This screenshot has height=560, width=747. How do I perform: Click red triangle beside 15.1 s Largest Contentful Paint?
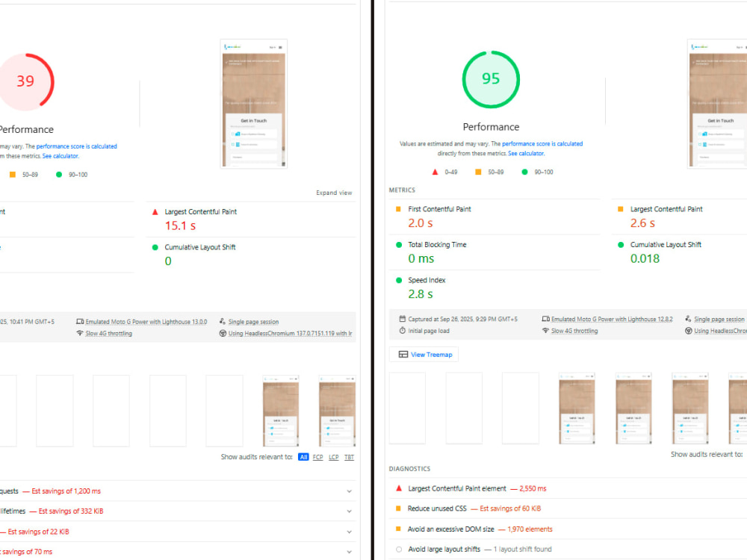(x=155, y=212)
